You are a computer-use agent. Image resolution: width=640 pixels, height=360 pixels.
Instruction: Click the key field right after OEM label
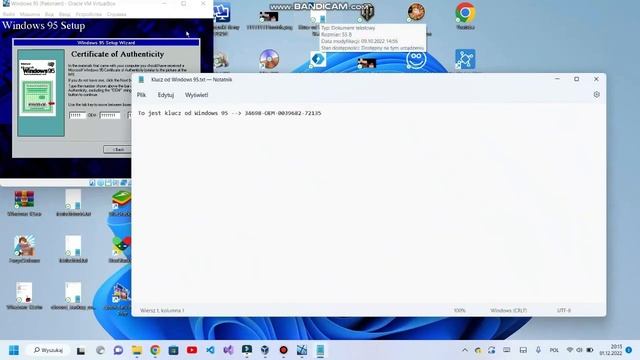pyautogui.click(x=110, y=116)
